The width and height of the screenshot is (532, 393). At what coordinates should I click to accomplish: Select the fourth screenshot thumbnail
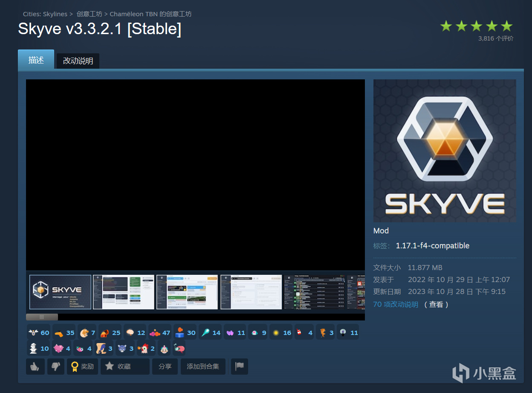click(x=251, y=292)
